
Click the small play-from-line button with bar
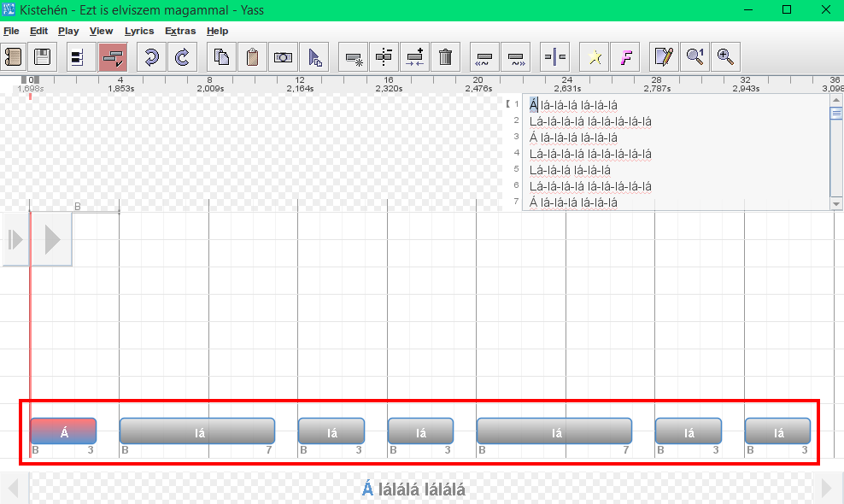[x=15, y=240]
